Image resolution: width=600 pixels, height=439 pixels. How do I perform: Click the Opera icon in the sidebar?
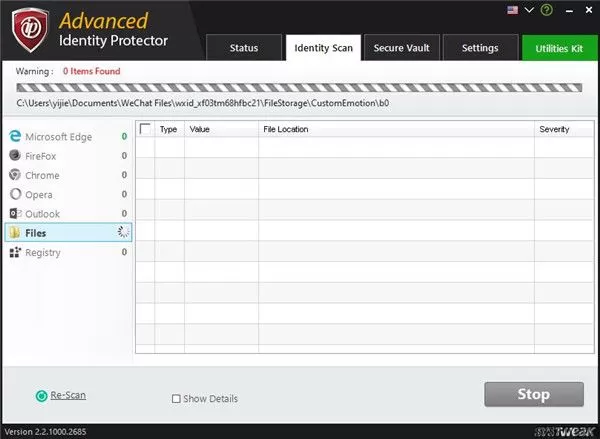click(15, 194)
